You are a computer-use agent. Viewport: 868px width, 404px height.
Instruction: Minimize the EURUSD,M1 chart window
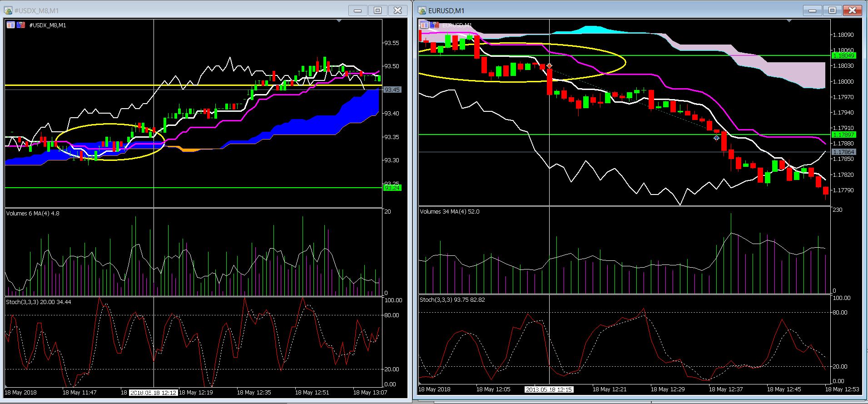[x=812, y=10]
